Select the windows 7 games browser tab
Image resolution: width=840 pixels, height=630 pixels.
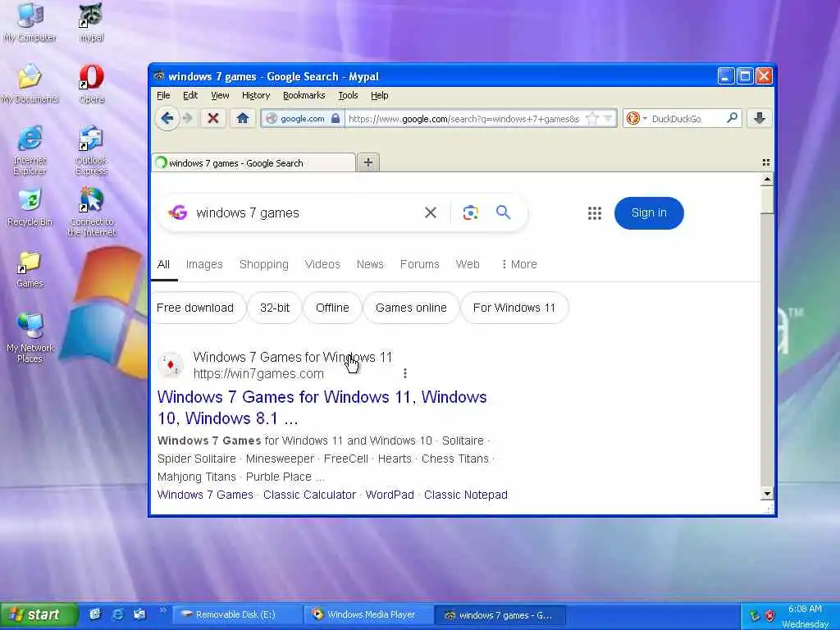pyautogui.click(x=253, y=163)
